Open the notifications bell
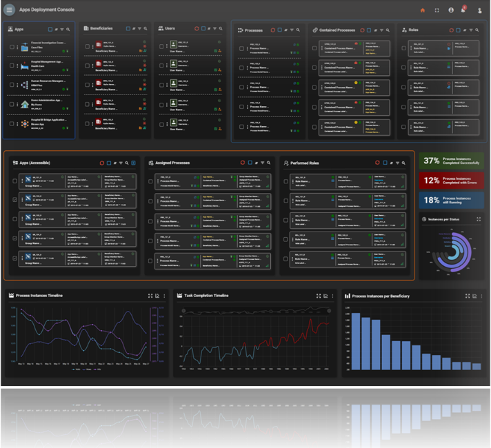Image resolution: width=491 pixels, height=448 pixels. [x=463, y=10]
